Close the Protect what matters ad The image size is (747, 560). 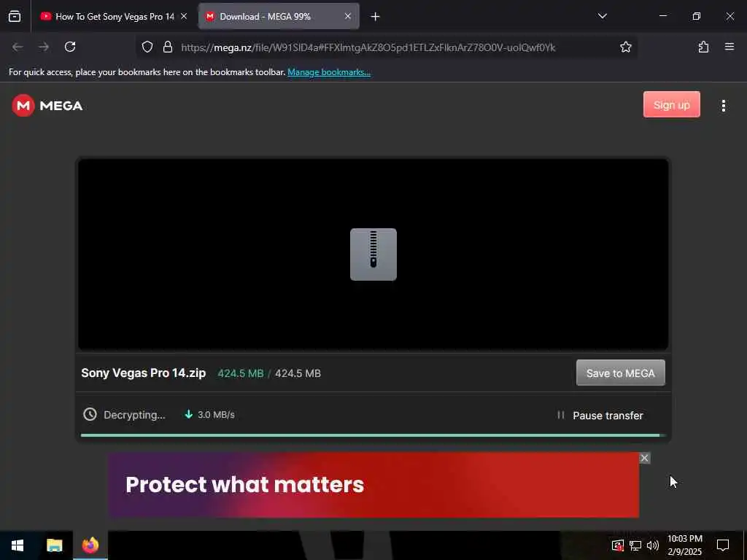pos(644,458)
